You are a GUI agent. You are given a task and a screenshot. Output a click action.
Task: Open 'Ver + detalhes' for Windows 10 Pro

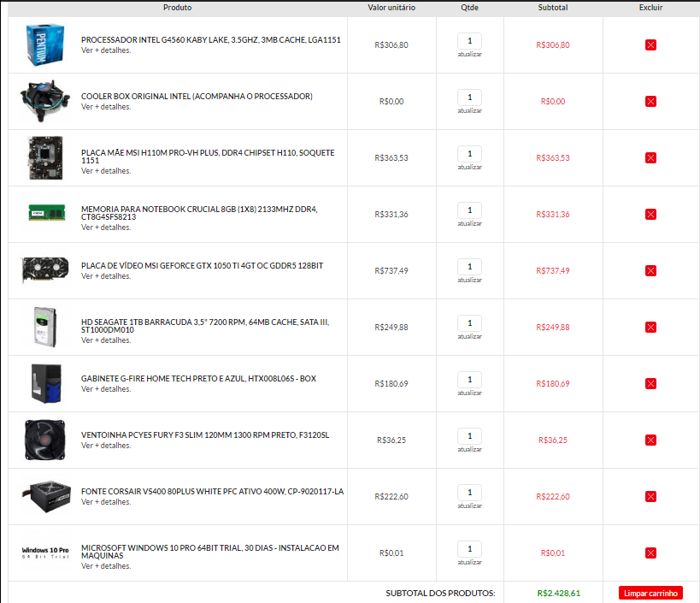point(106,566)
